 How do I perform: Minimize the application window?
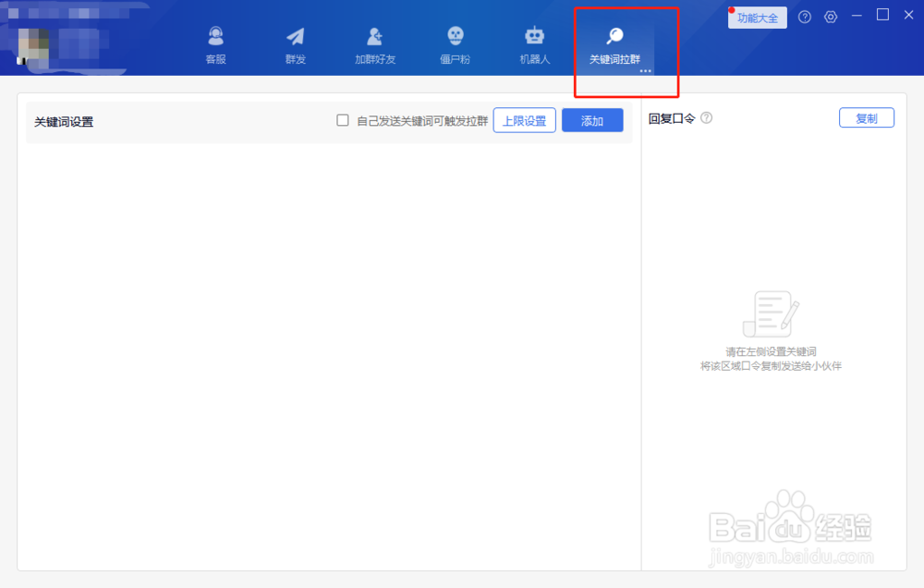857,16
